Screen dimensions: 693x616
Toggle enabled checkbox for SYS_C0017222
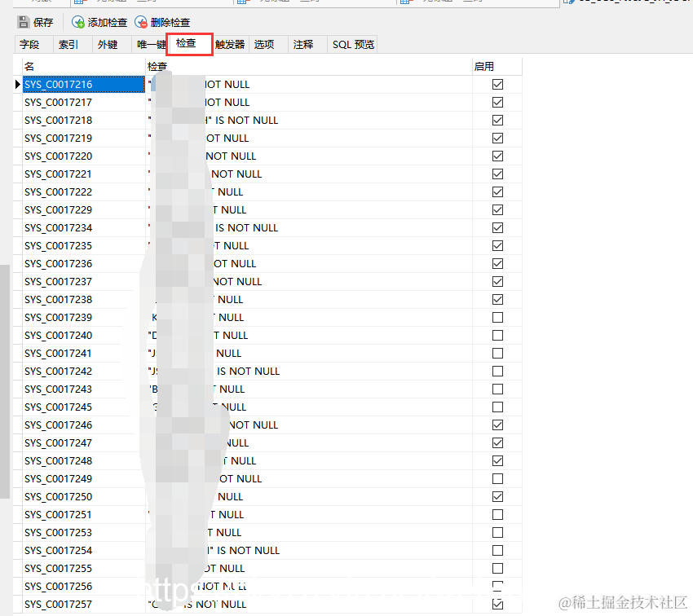click(x=497, y=192)
